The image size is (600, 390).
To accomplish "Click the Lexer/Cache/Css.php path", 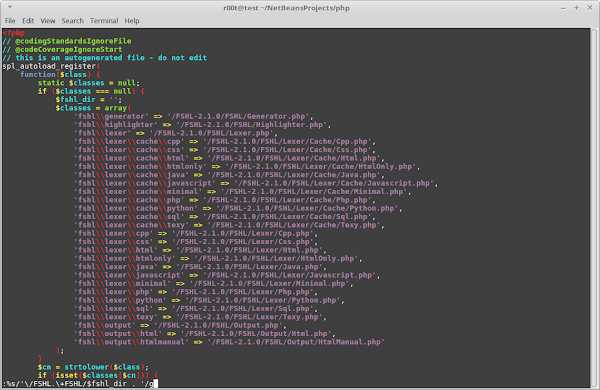I will [287, 150].
